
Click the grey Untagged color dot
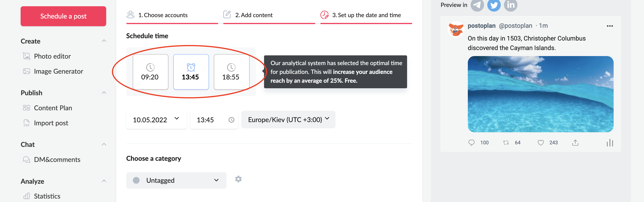tap(136, 180)
